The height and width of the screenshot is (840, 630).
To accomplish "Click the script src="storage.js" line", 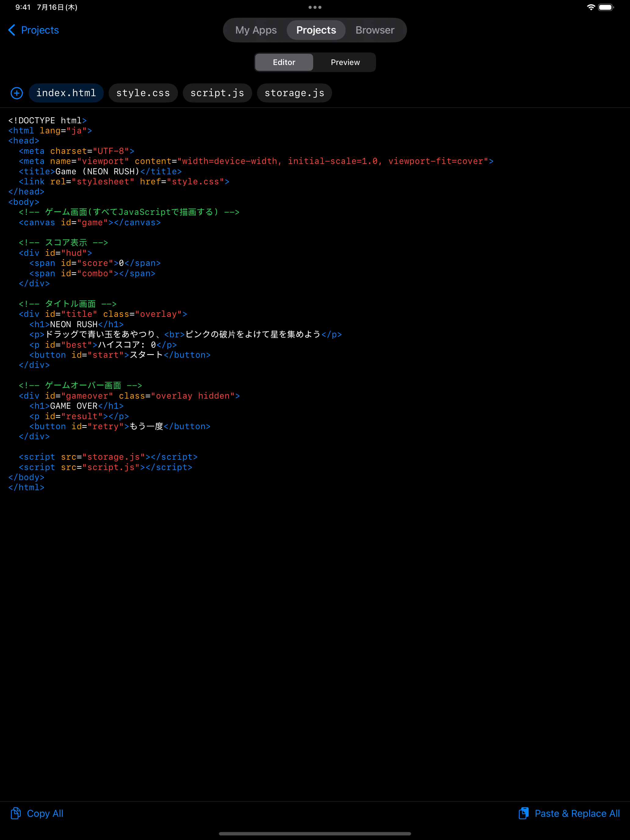I will [108, 457].
